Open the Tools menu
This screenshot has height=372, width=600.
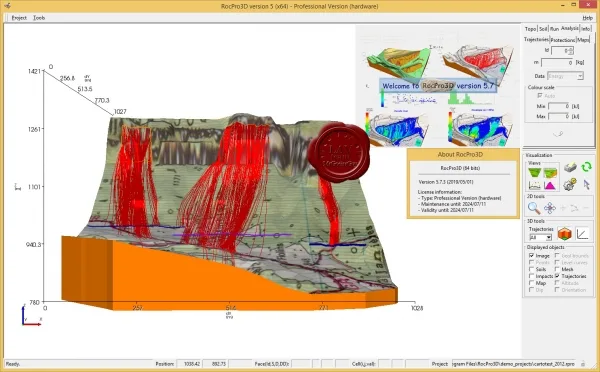click(x=39, y=18)
